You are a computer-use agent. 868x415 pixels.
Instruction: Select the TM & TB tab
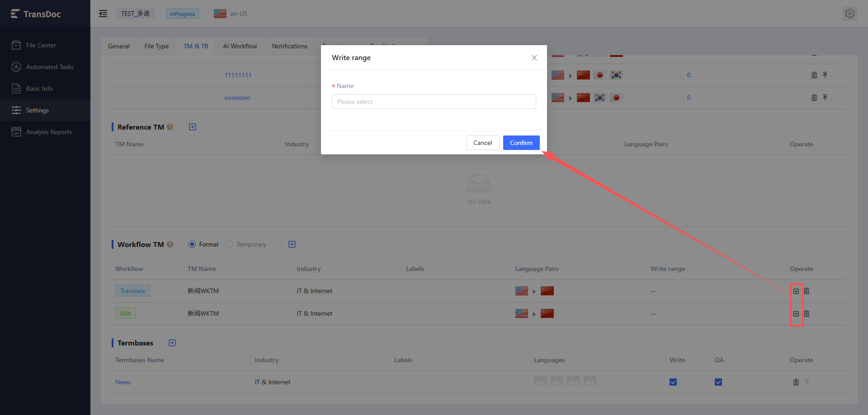point(196,46)
